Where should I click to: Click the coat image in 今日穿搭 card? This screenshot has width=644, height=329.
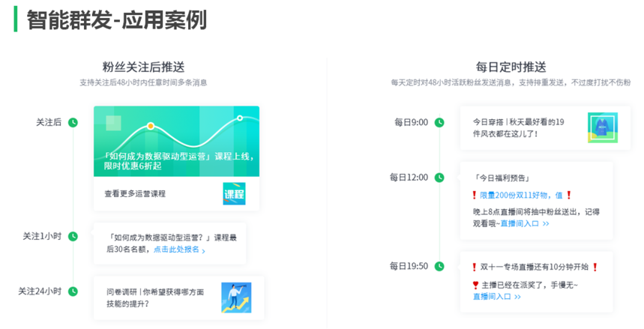pos(602,127)
